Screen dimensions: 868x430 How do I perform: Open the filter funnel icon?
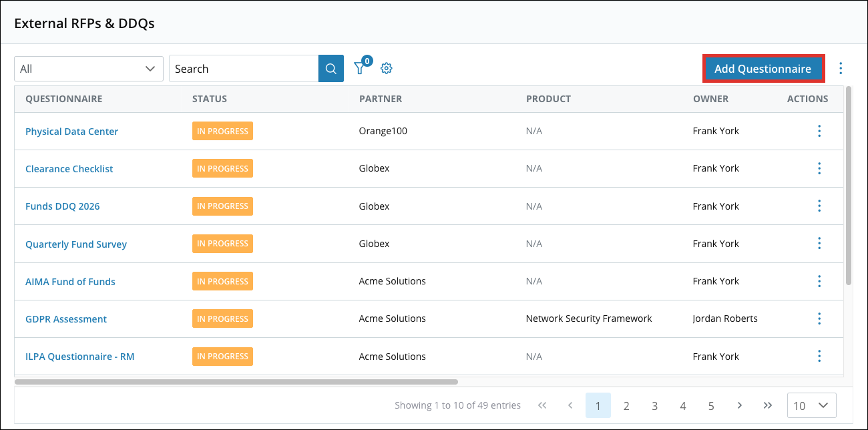tap(360, 68)
